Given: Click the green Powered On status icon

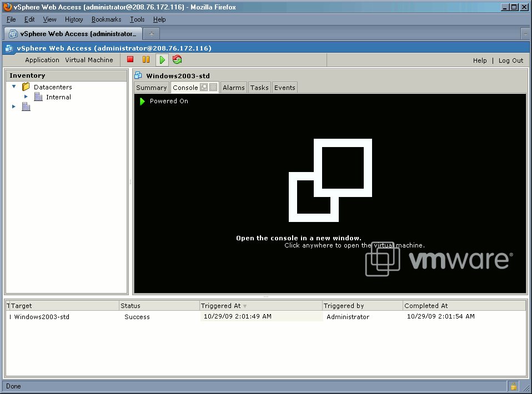Looking at the screenshot, I should pyautogui.click(x=142, y=101).
